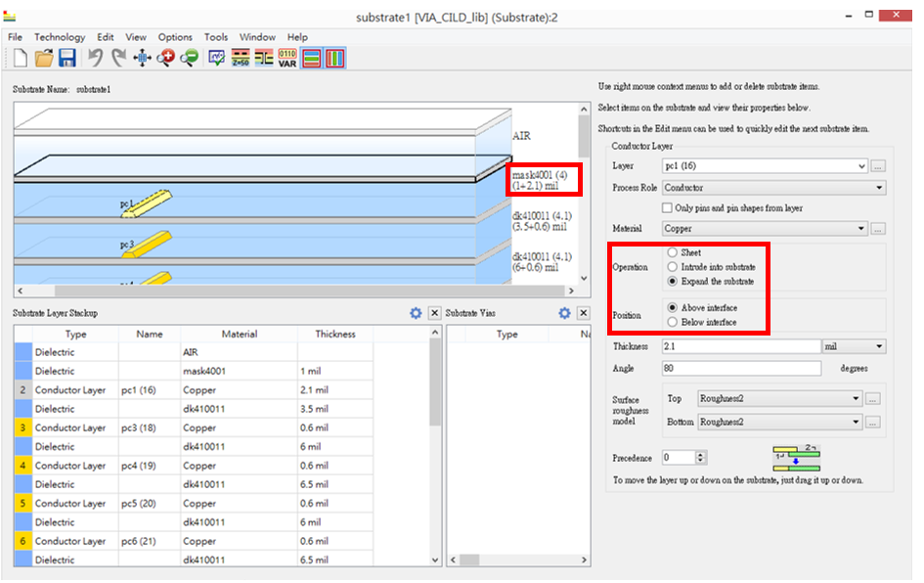This screenshot has height=583, width=924.
Task: Select Intrude into substrate radio option
Action: 672,266
